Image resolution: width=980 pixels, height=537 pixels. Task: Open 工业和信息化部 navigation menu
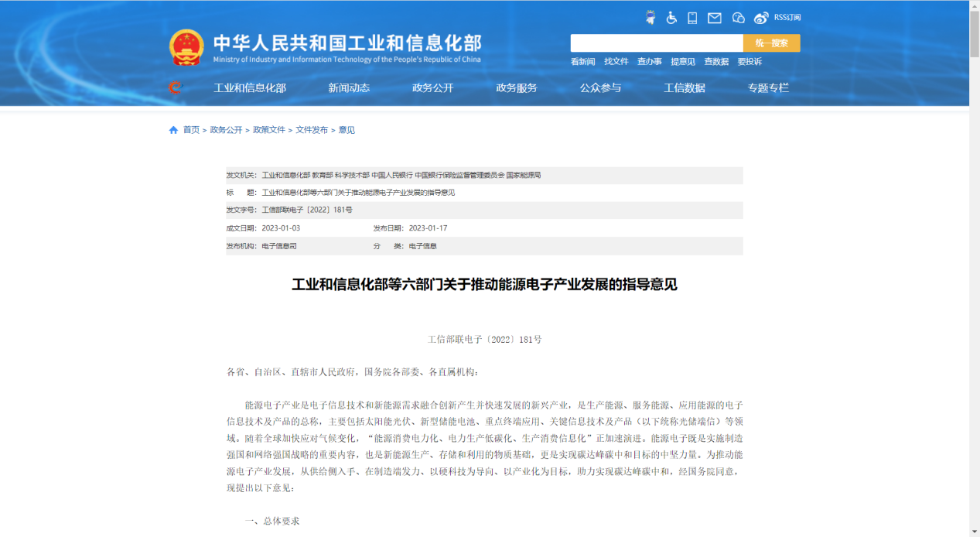tap(250, 88)
